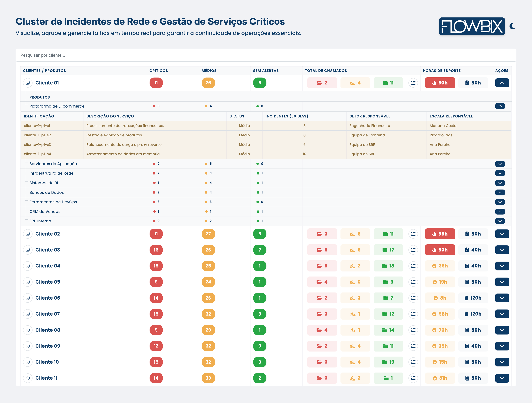
Task: Select service row cliente-1-p1-s4
Action: click(x=266, y=154)
